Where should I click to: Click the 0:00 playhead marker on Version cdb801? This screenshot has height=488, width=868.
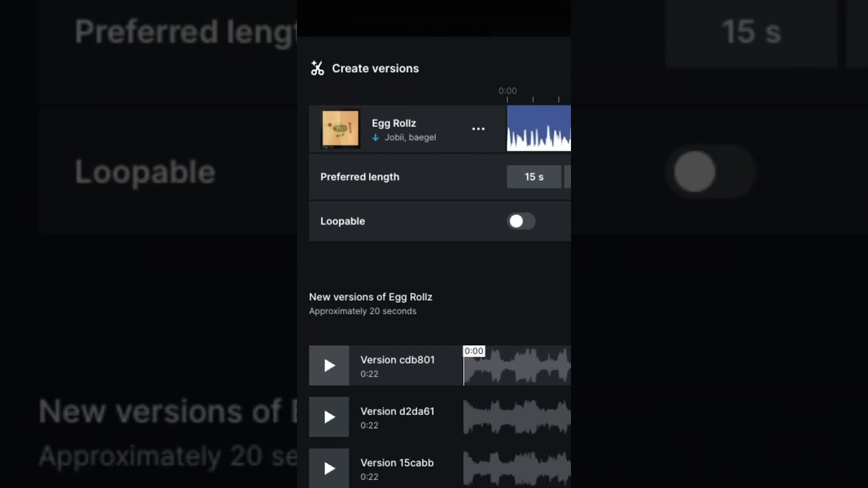(474, 351)
